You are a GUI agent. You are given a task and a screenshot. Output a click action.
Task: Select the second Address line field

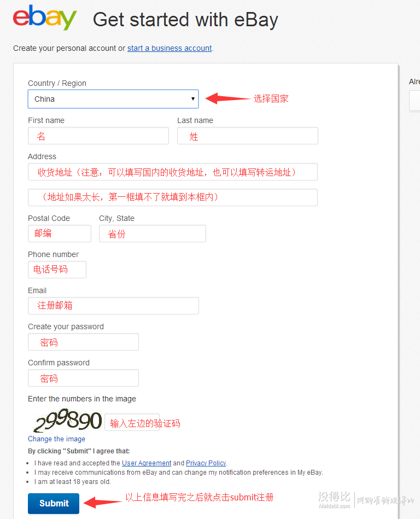[x=173, y=197]
